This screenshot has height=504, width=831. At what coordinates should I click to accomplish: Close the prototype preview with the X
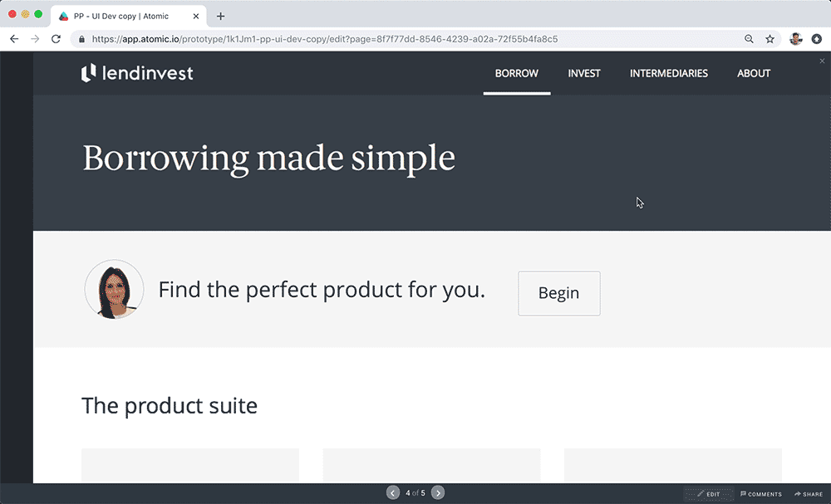point(822,61)
